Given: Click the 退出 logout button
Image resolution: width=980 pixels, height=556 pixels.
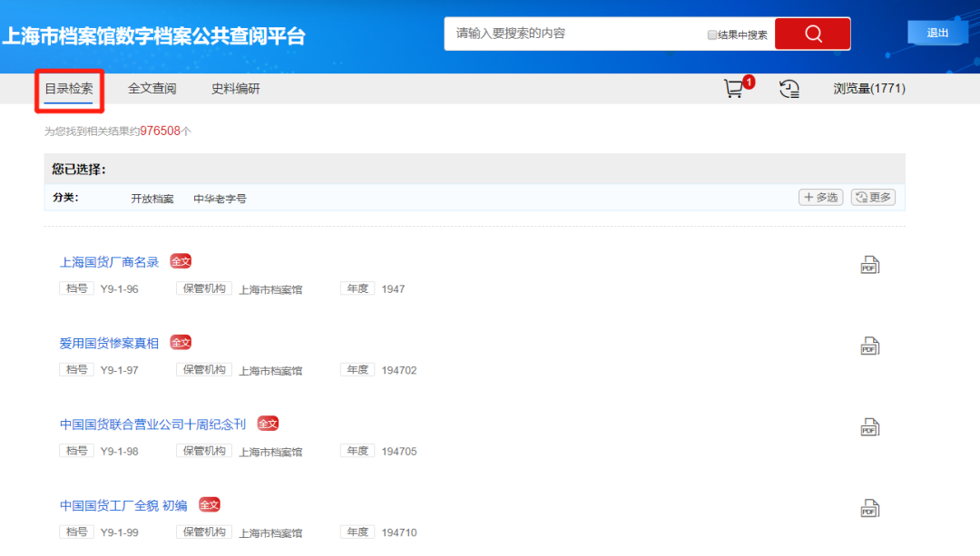Looking at the screenshot, I should click(937, 34).
